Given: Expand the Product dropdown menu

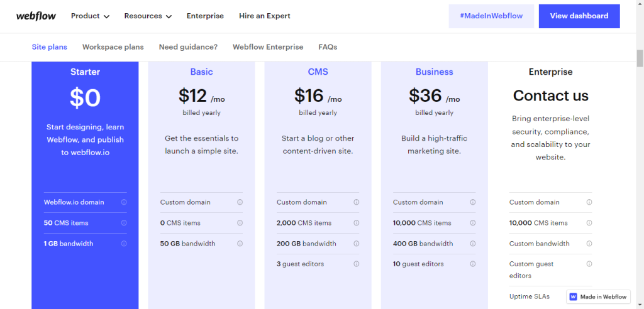Looking at the screenshot, I should point(90,16).
